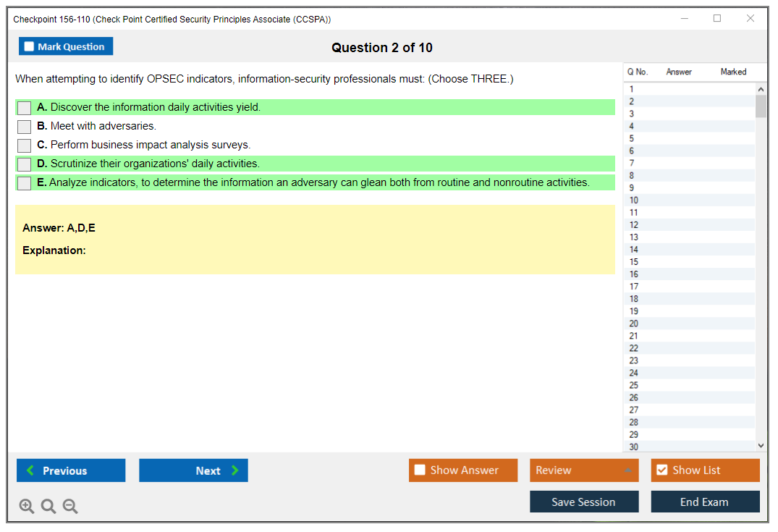Click the zoom out magnifier icon
Viewport: 778px width, 532px height.
tap(70, 507)
